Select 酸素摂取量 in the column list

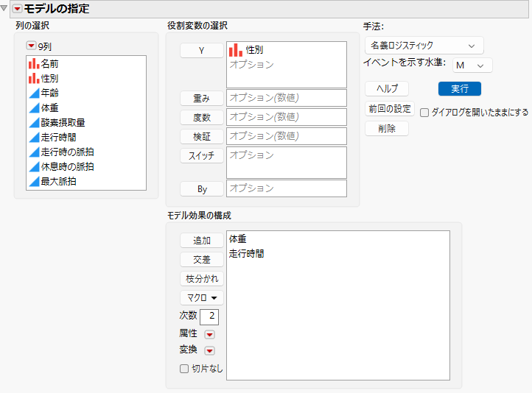point(63,123)
